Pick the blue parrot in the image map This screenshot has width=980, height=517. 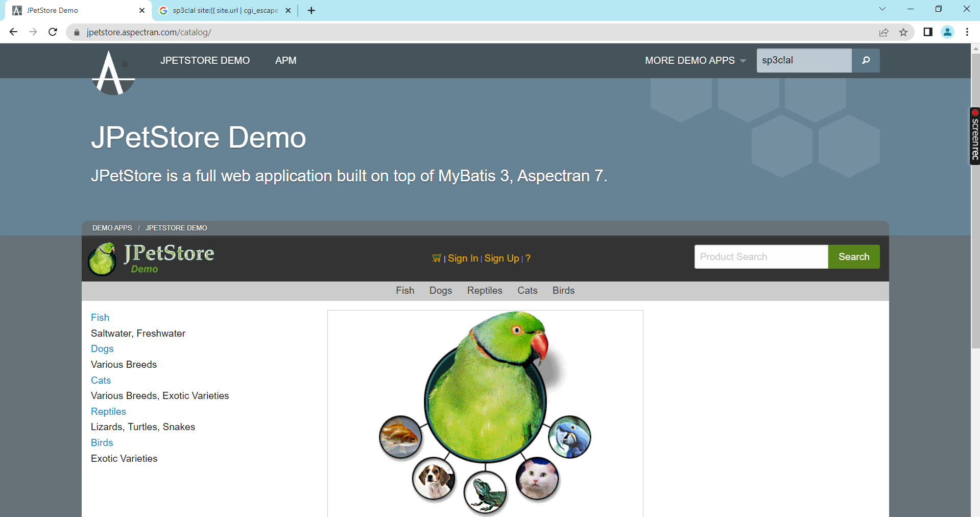tap(570, 437)
